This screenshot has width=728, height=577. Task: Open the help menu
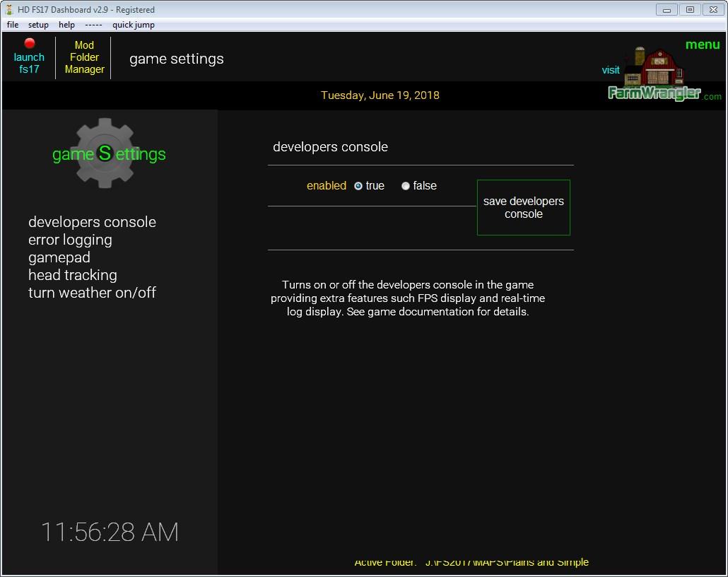66,25
